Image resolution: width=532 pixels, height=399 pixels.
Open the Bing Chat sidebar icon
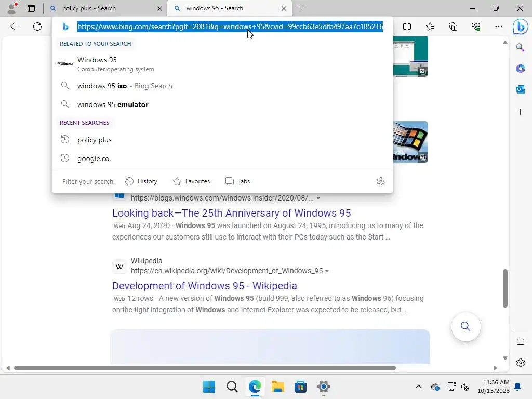(x=520, y=27)
